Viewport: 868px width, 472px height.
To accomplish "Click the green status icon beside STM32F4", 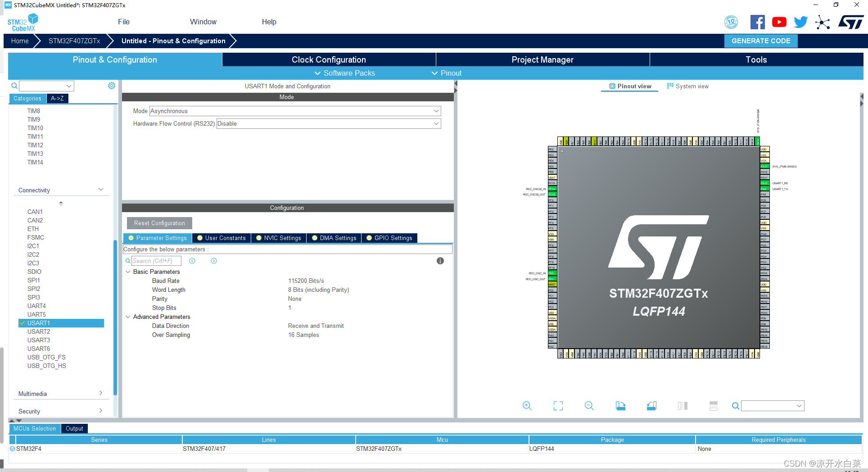I will tap(12, 449).
